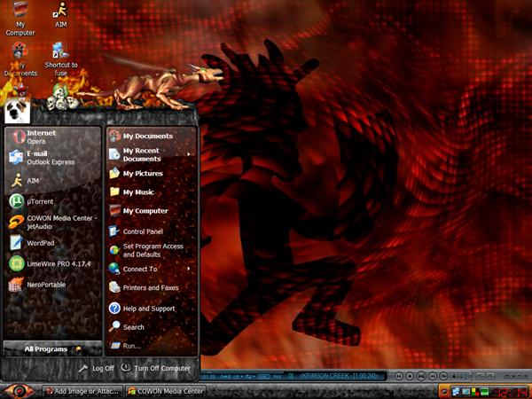Expand hidden system tray icons arrow

click(444, 392)
